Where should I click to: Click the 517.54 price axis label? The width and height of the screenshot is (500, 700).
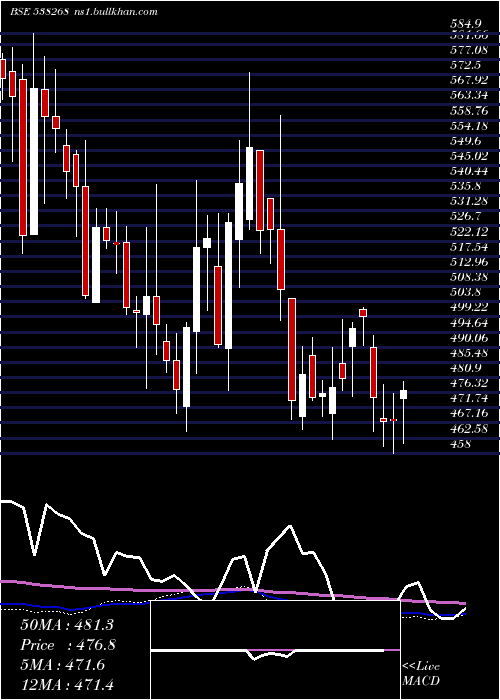[468, 247]
